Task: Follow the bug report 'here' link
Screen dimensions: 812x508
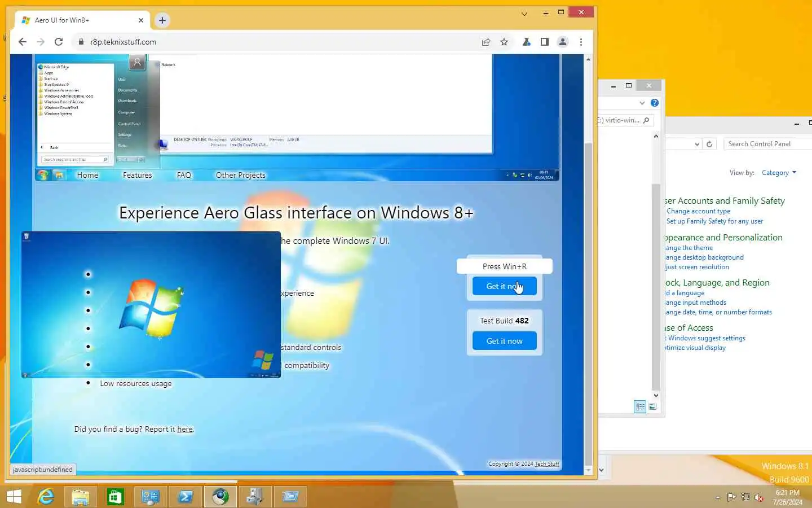Action: pos(185,430)
